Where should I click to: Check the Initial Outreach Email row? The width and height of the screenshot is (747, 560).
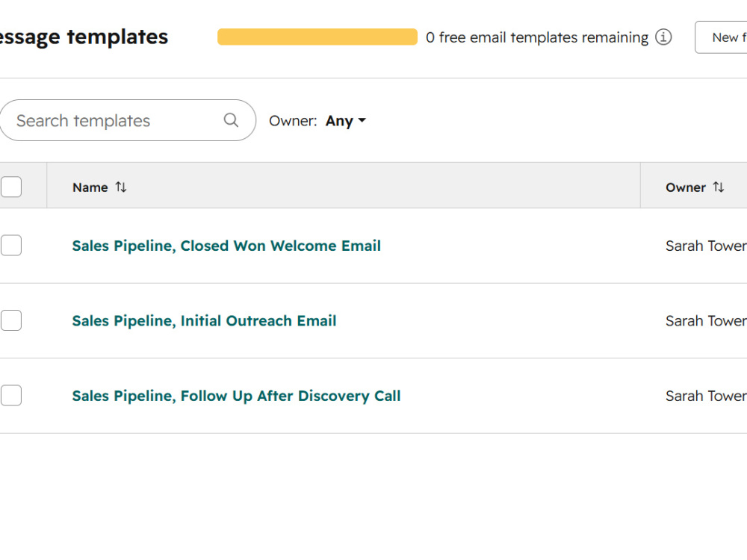tap(11, 320)
